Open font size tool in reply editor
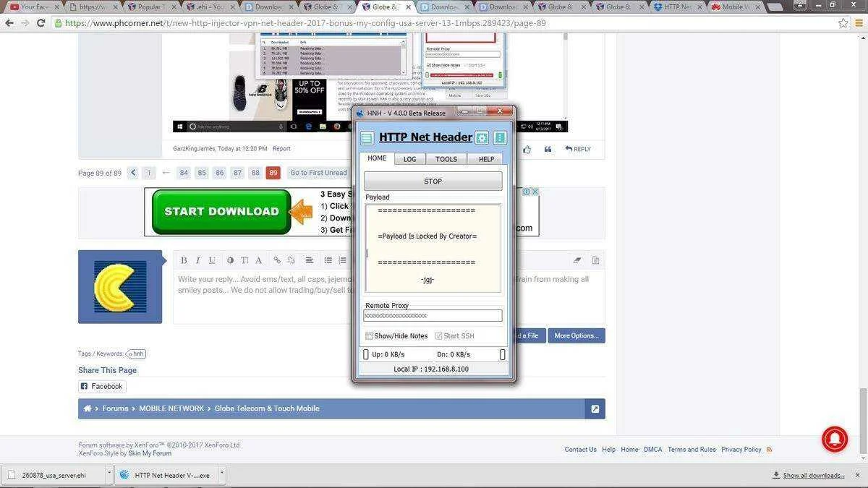 (x=244, y=260)
